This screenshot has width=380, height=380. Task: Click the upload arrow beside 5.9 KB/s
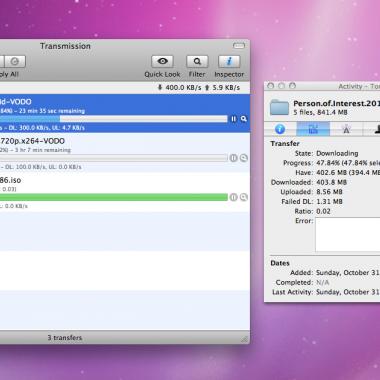click(x=207, y=87)
